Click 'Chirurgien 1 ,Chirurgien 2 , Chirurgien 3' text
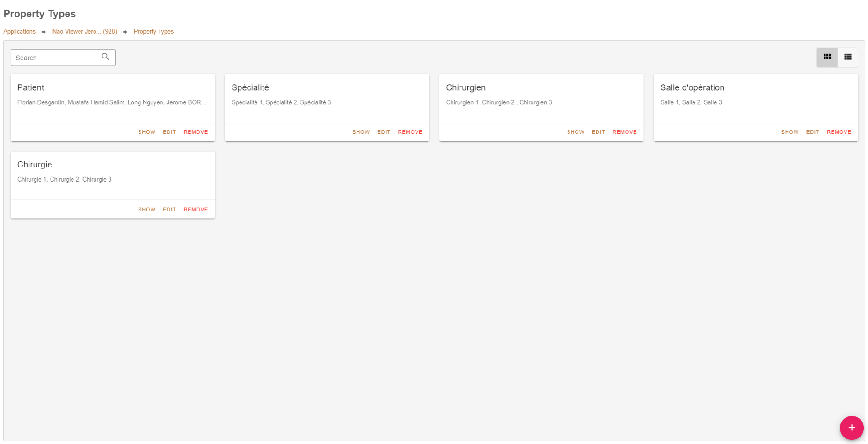Image resolution: width=868 pixels, height=444 pixels. point(499,102)
